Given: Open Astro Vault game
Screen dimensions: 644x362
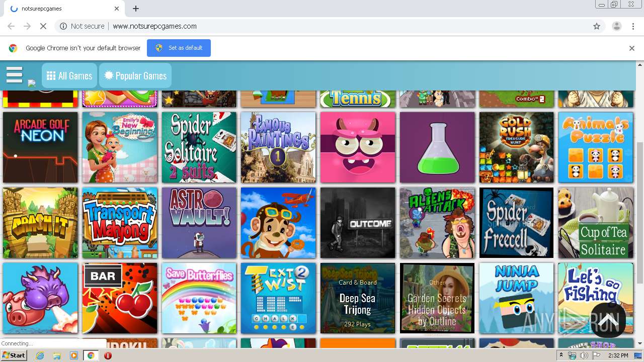Looking at the screenshot, I should point(199,223).
